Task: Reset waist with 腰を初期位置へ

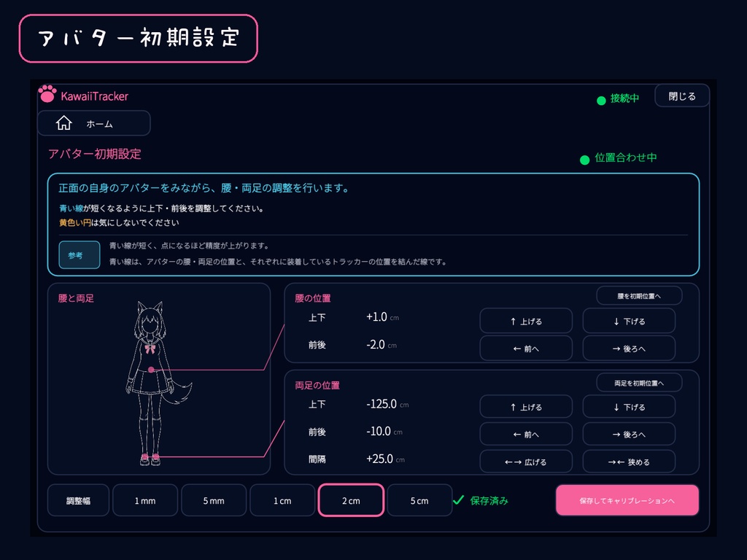Action: pyautogui.click(x=639, y=296)
